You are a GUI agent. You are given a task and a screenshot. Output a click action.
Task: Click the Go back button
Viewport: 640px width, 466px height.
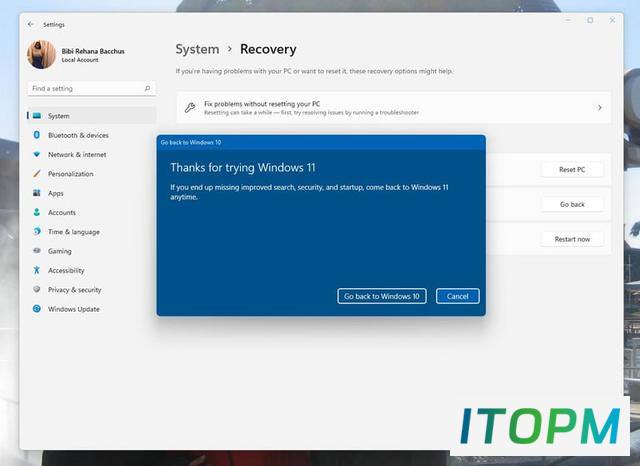click(x=572, y=204)
